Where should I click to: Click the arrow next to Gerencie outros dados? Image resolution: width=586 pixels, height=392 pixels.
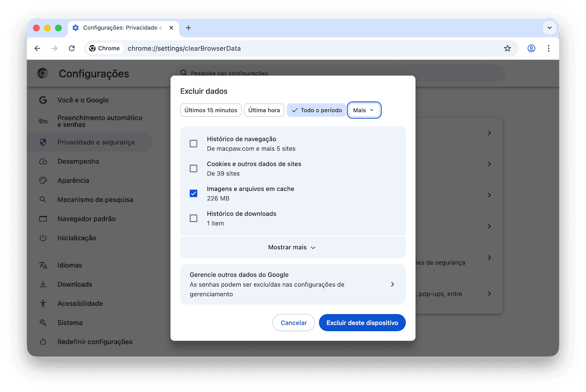[392, 284]
